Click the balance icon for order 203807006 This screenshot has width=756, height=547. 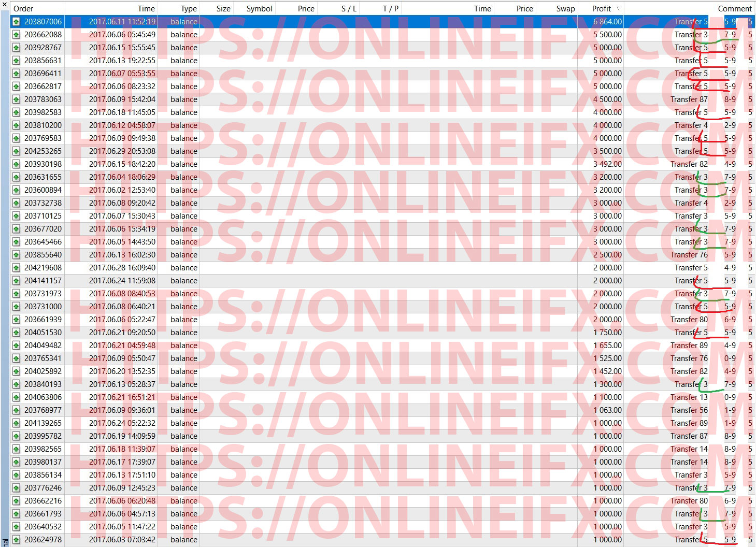click(x=17, y=22)
